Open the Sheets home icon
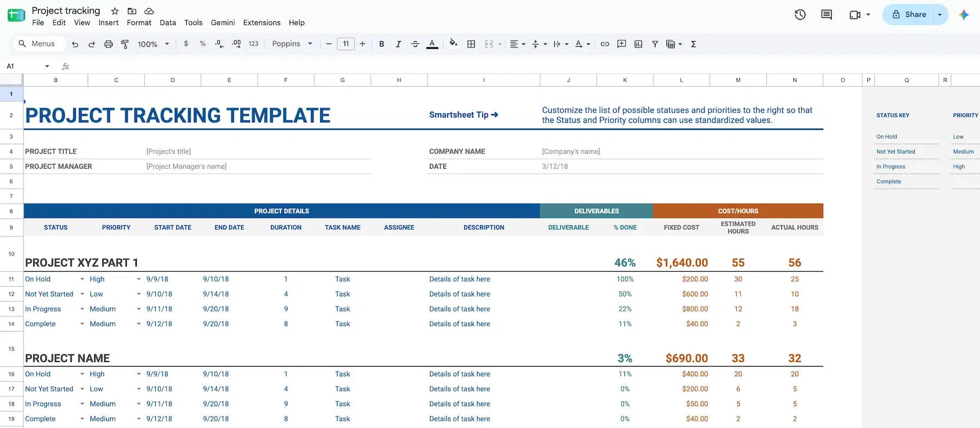 (x=16, y=16)
